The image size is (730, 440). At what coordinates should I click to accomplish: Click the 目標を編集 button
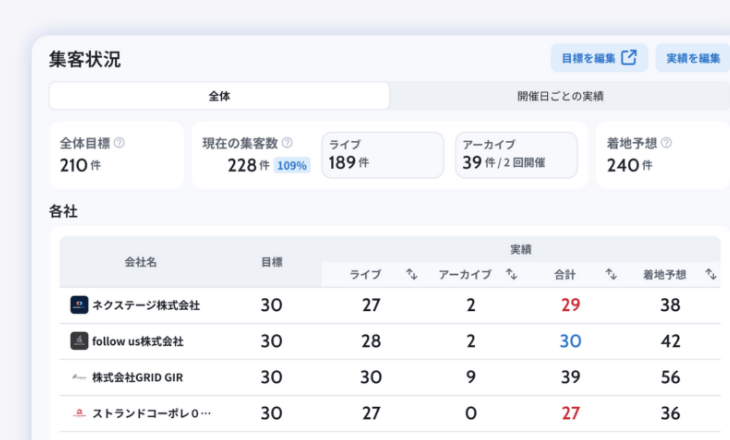[599, 58]
